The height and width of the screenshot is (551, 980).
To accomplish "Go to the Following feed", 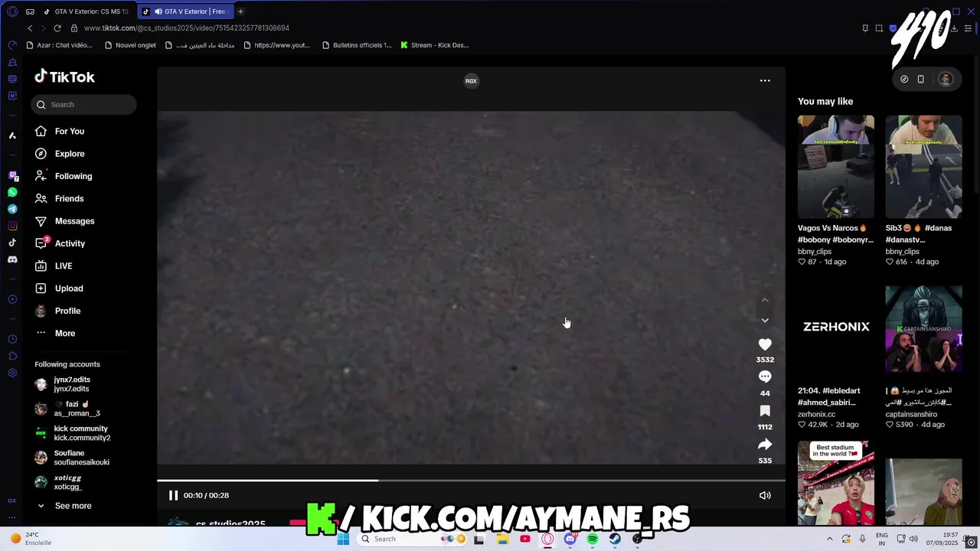I will (64, 176).
